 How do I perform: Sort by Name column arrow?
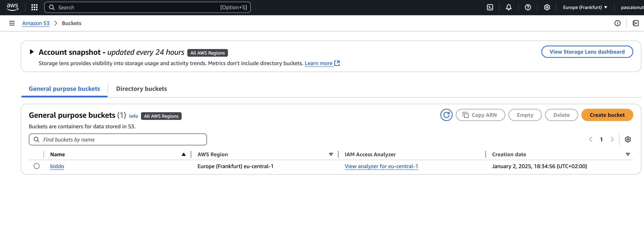click(184, 154)
